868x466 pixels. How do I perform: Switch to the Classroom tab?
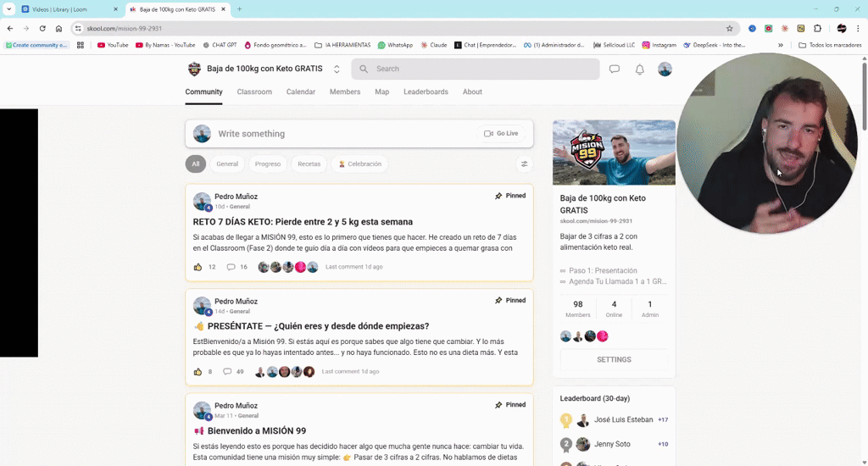click(254, 92)
